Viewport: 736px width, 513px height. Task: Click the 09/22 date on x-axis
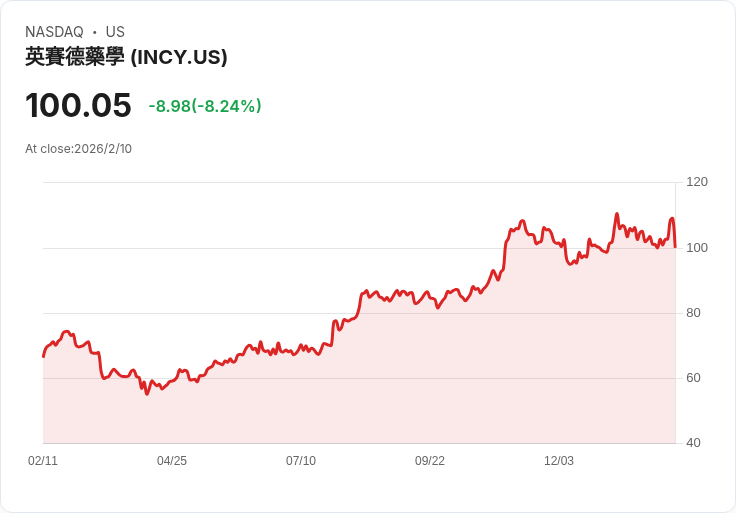pyautogui.click(x=430, y=461)
